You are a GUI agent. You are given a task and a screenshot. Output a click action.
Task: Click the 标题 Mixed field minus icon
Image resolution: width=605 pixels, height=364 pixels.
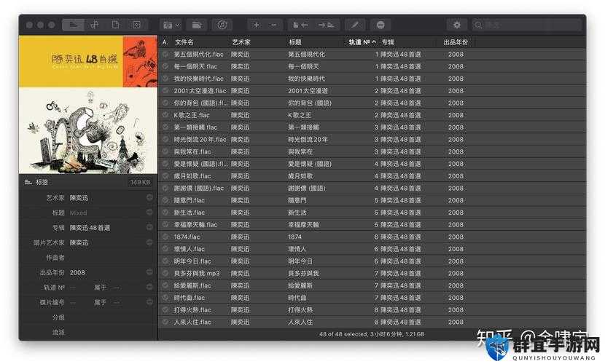(x=149, y=213)
